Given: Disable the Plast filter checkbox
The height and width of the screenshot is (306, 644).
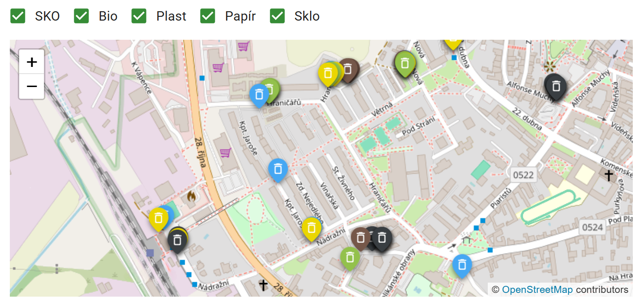Looking at the screenshot, I should (x=139, y=16).
